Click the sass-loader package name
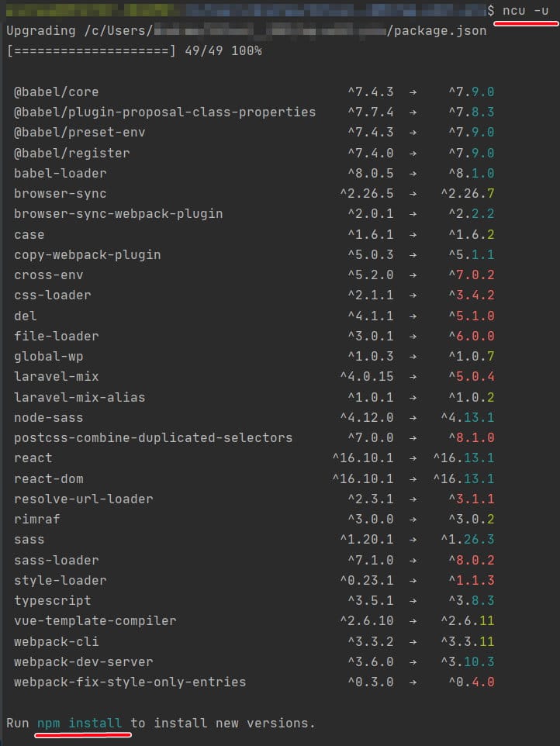This screenshot has width=560, height=746. [56, 560]
